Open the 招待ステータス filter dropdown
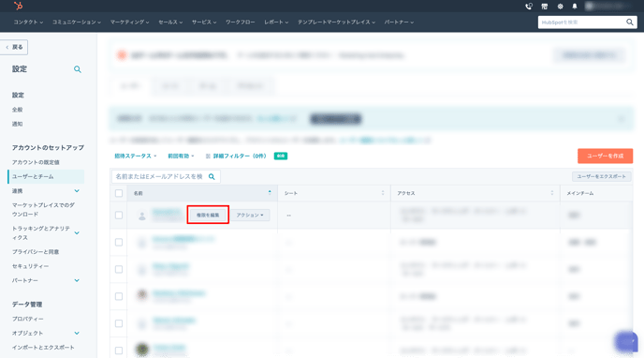This screenshot has height=358, width=644. pos(135,157)
